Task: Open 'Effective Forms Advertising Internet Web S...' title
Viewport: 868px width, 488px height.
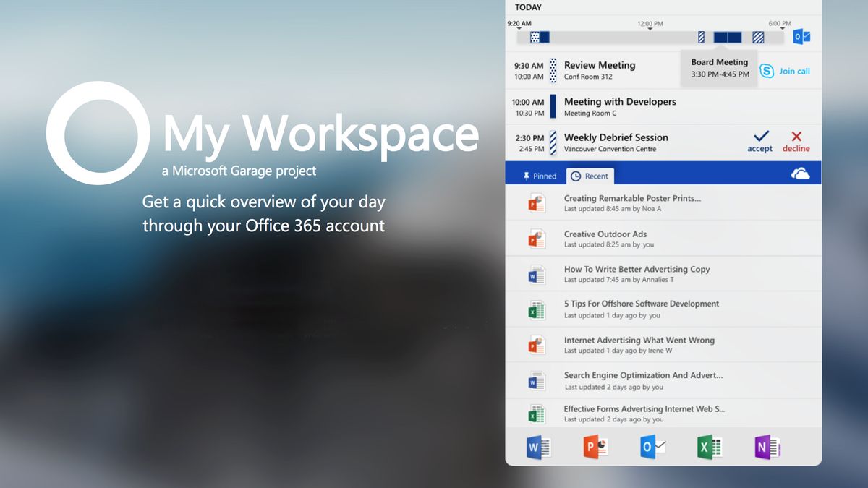Action: click(x=644, y=409)
